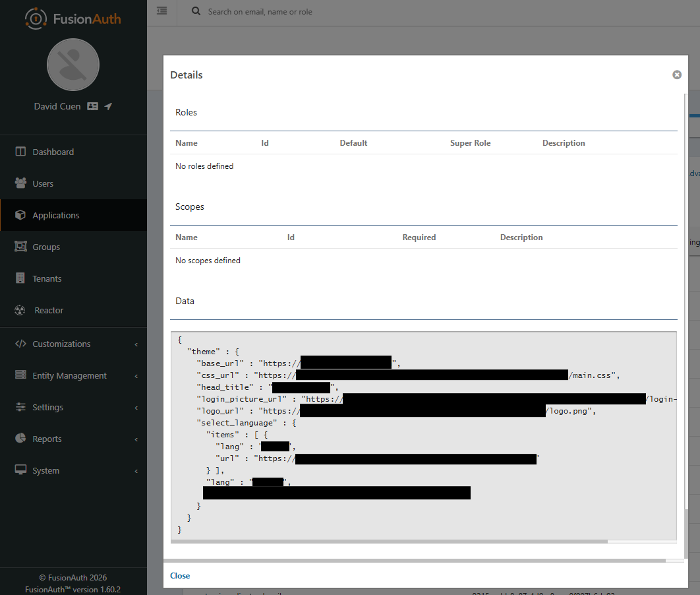The width and height of the screenshot is (700, 595).
Task: Click the Reactor radiation icon
Action: [x=20, y=310]
